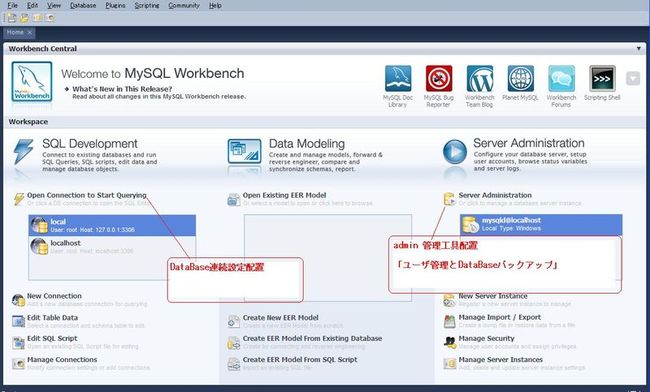Open the Scripting menu
The image size is (650, 392).
click(x=147, y=5)
